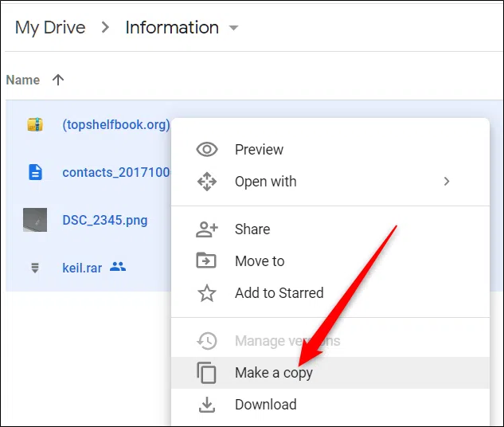Expand the Open with submenu chevron
This screenshot has height=427, width=504.
(447, 182)
